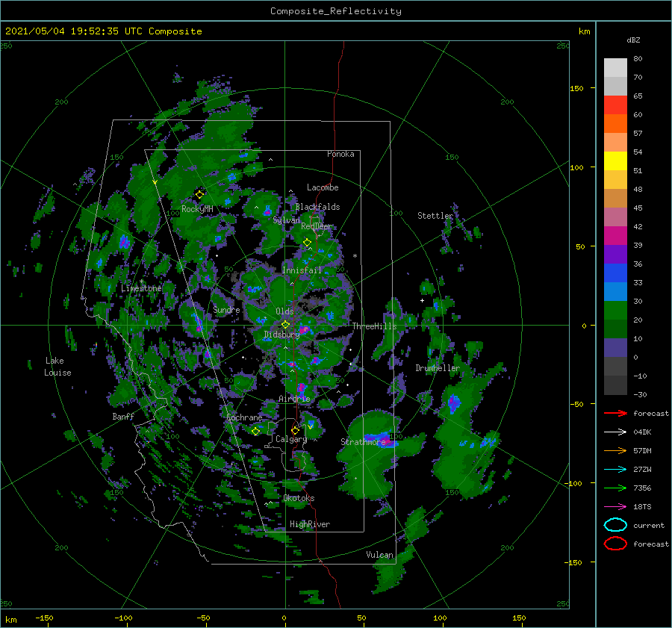The width and height of the screenshot is (672, 628).
Task: Click the light gray 70-80 dBZ swatch
Action: pos(615,68)
